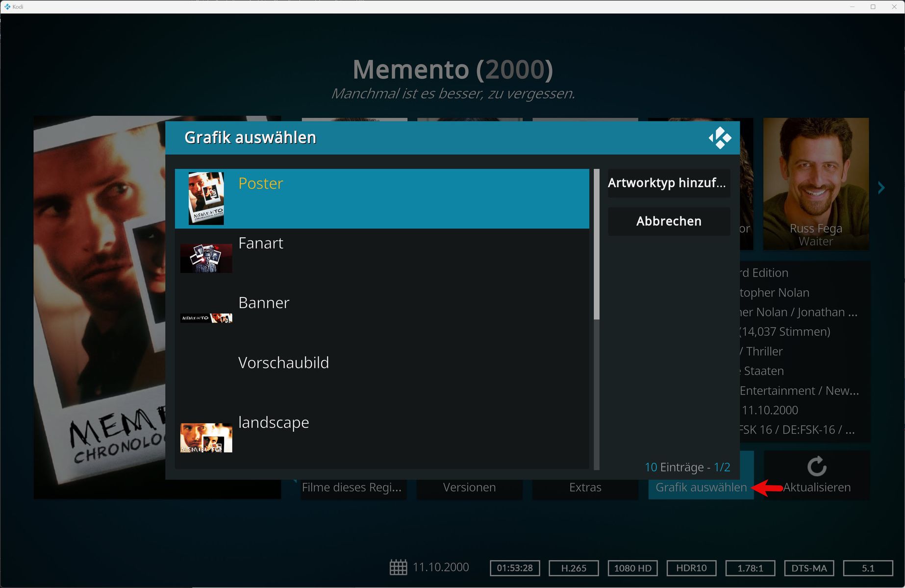Click the 1080 HD resolution badge

coord(632,568)
